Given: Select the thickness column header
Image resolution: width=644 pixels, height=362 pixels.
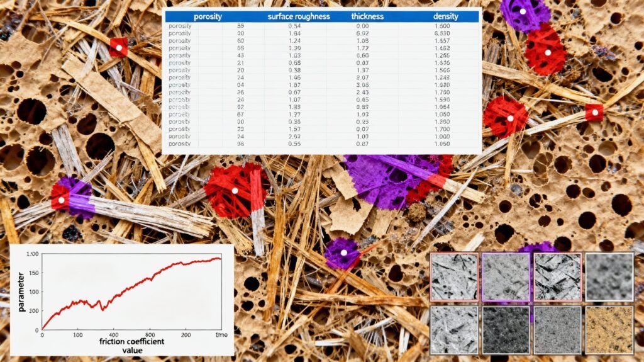Looking at the screenshot, I should [367, 16].
